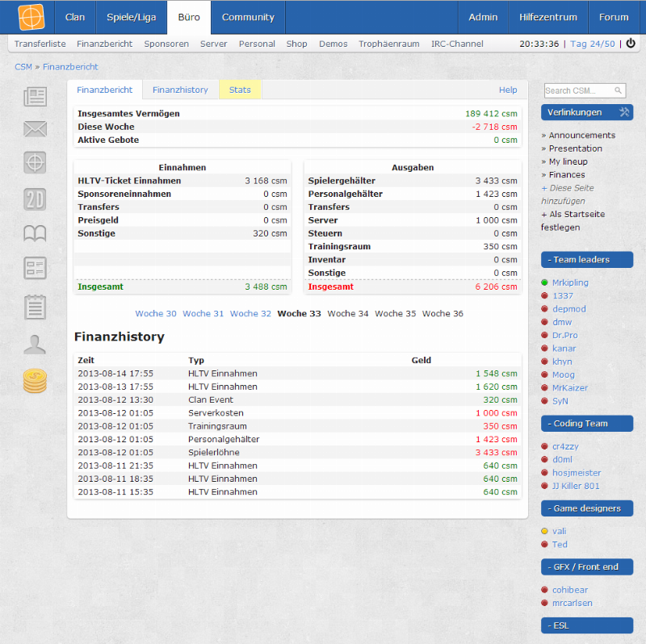
Task: Click the Woche 36 link
Action: pos(443,313)
